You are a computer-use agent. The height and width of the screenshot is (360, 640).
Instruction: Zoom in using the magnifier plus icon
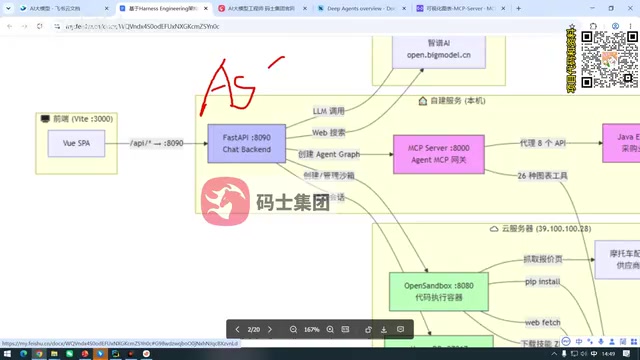330,329
